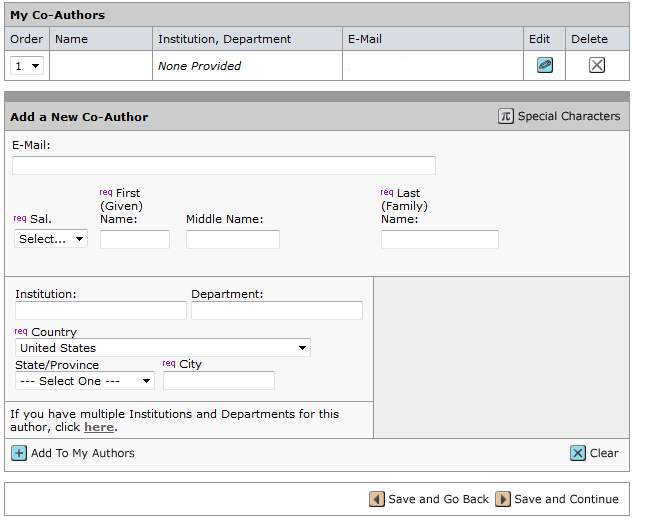The image size is (648, 523).
Task: Delete the co-author using X icon
Action: point(597,65)
